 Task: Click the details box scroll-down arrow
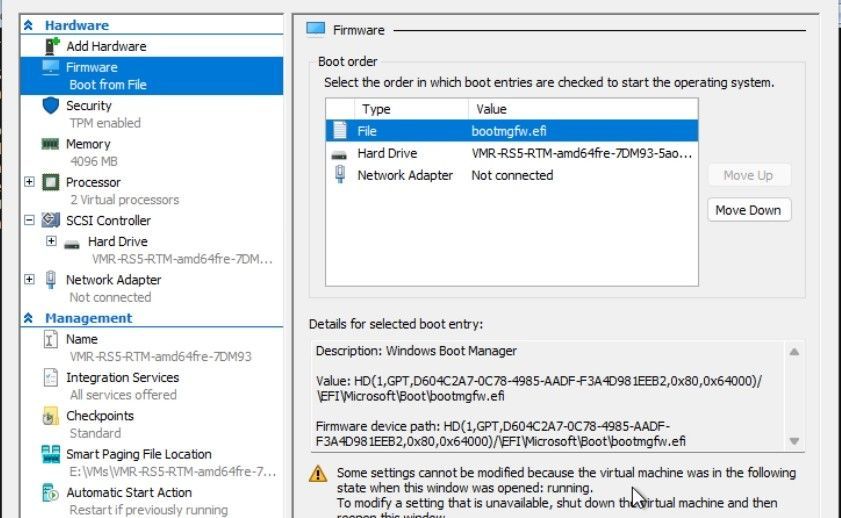pos(794,441)
